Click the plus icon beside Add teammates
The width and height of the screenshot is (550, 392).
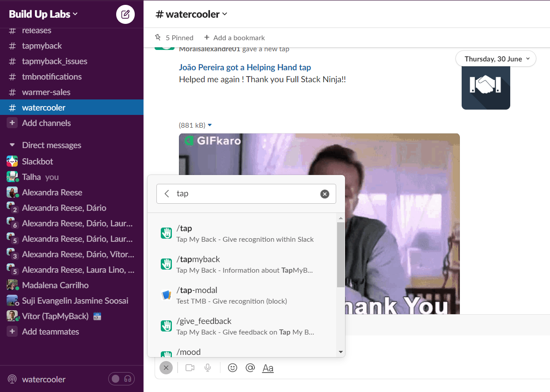12,331
